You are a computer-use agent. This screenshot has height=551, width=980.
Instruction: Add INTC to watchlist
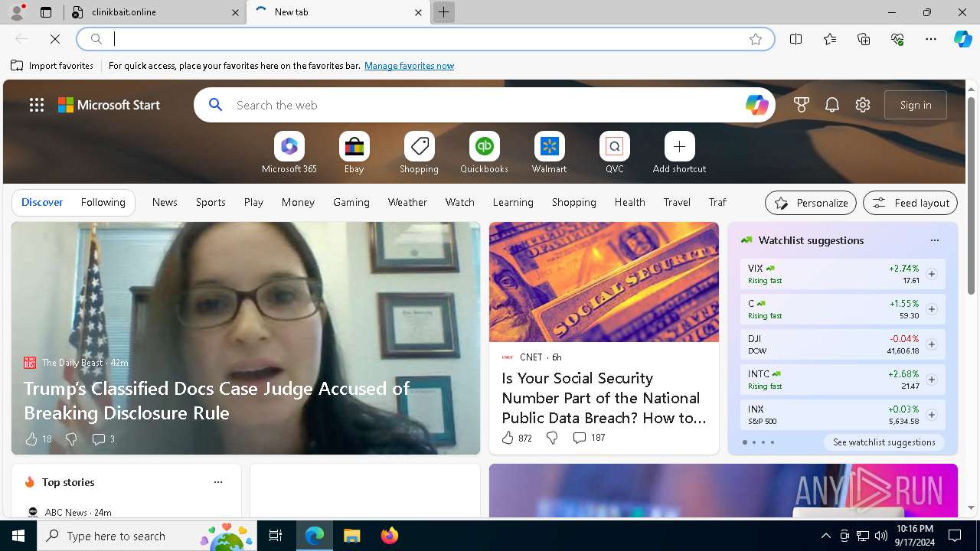932,380
